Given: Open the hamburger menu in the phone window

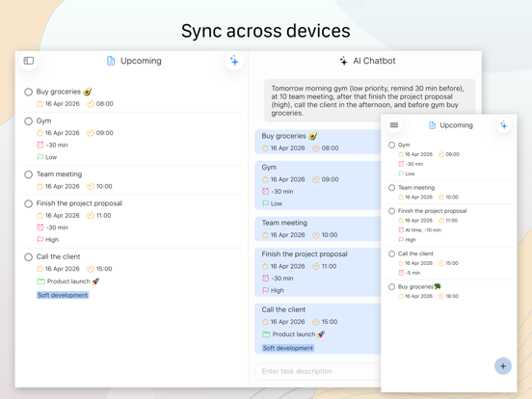Looking at the screenshot, I should (394, 125).
